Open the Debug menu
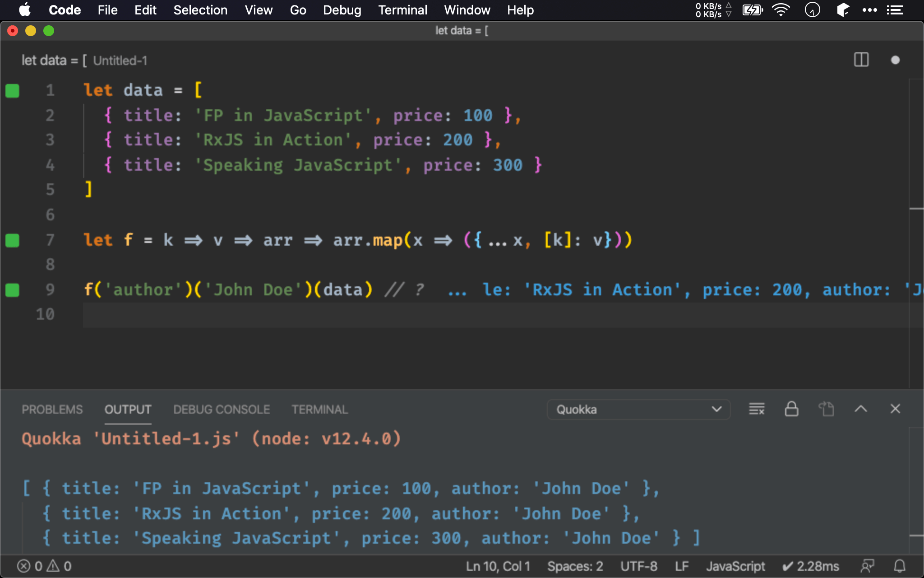This screenshot has width=924, height=578. point(342,9)
